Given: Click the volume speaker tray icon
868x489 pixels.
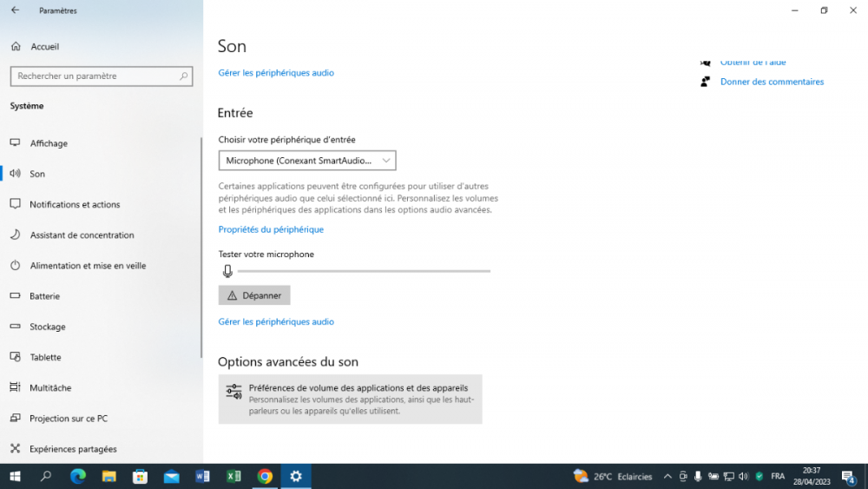Looking at the screenshot, I should click(744, 476).
